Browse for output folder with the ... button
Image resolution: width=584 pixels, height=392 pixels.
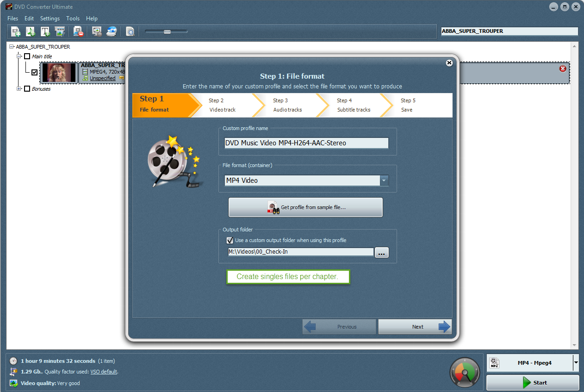click(381, 253)
